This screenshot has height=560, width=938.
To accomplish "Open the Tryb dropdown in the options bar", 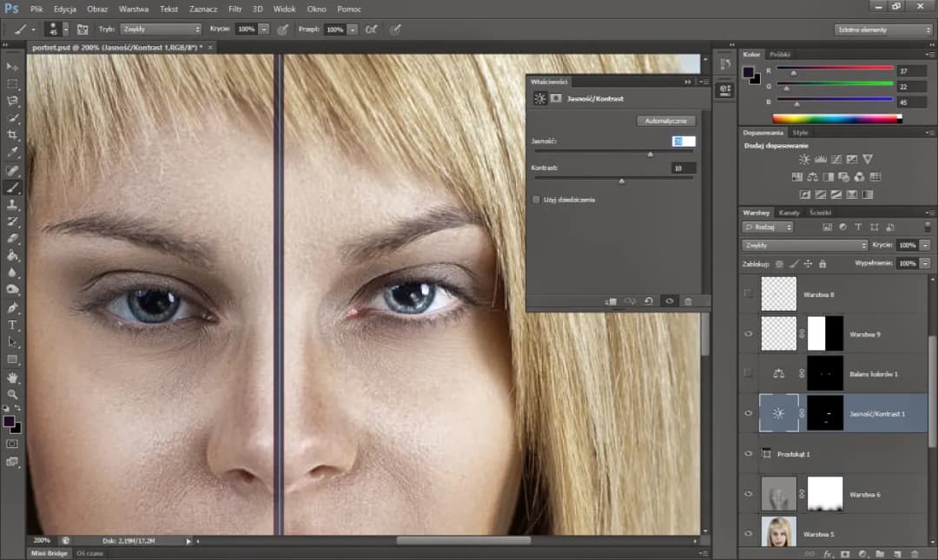I will coord(161,29).
